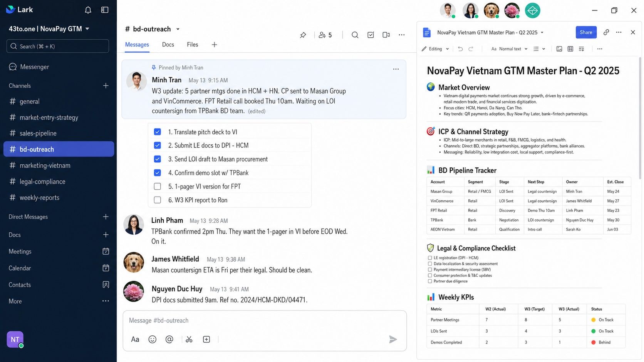Image resolution: width=644 pixels, height=362 pixels.
Task: Open text formatting in message composer
Action: tap(135, 339)
